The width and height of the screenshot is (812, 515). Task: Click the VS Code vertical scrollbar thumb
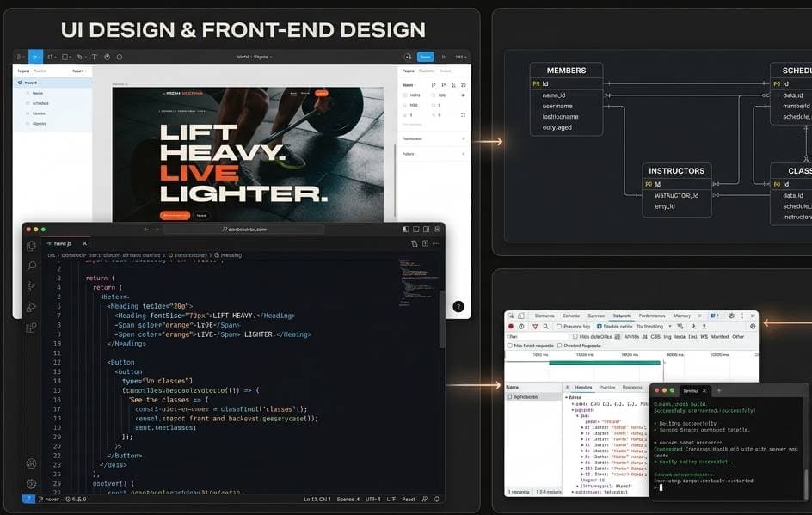tap(442, 319)
